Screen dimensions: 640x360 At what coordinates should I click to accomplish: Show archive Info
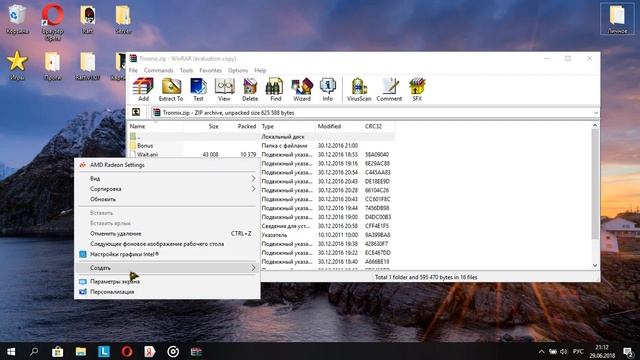click(x=327, y=89)
